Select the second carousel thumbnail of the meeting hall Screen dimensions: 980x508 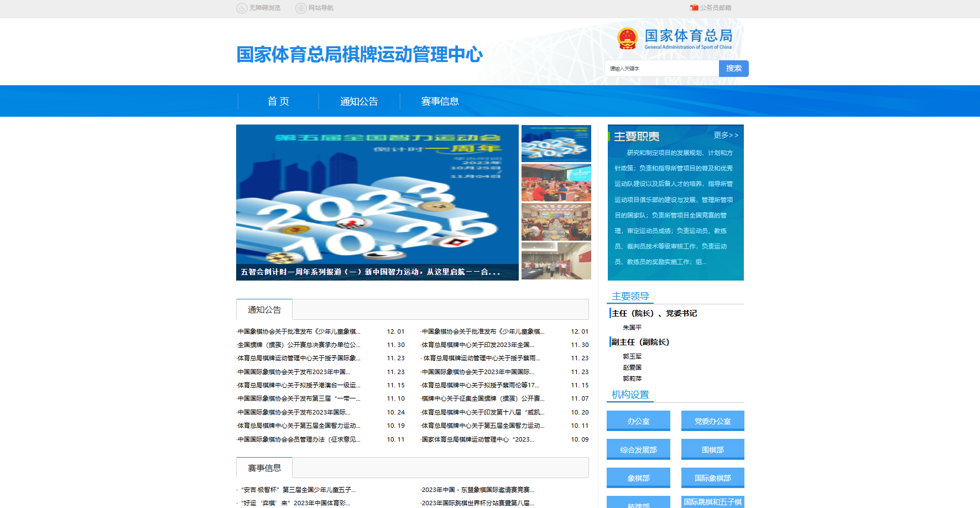[x=556, y=183]
